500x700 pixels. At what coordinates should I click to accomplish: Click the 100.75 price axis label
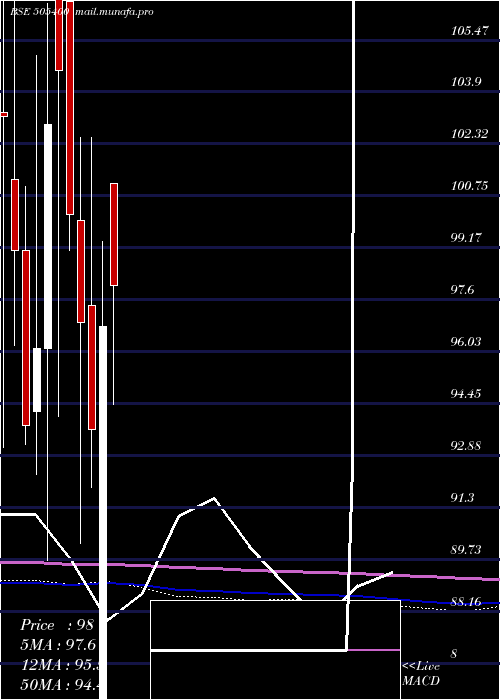coord(469,186)
